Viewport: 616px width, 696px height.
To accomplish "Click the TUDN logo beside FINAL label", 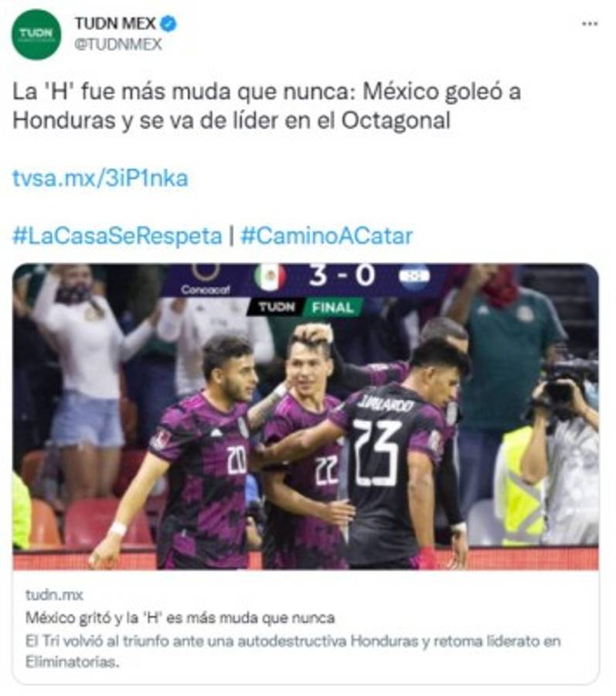I will tap(276, 307).
